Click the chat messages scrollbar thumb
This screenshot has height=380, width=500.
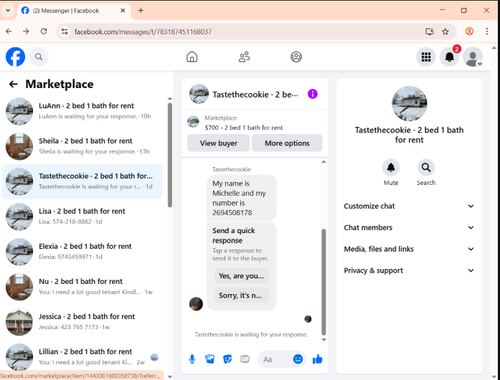[x=323, y=282]
